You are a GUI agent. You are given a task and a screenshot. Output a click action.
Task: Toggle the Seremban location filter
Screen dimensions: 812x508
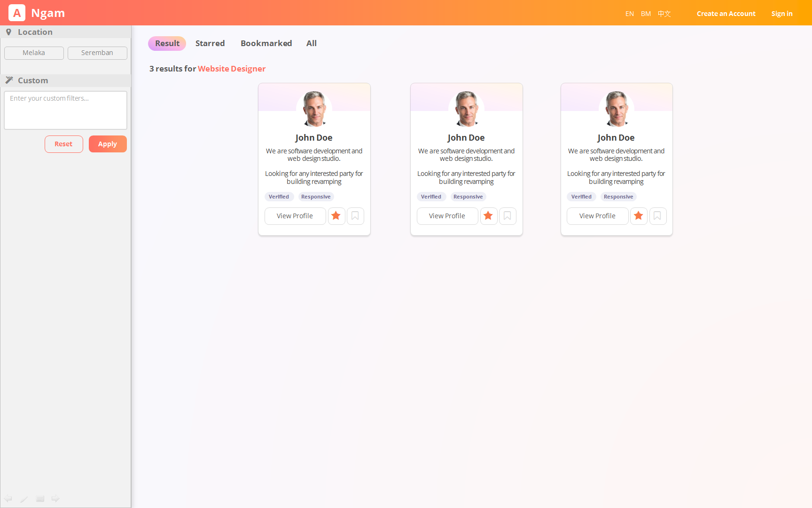97,53
